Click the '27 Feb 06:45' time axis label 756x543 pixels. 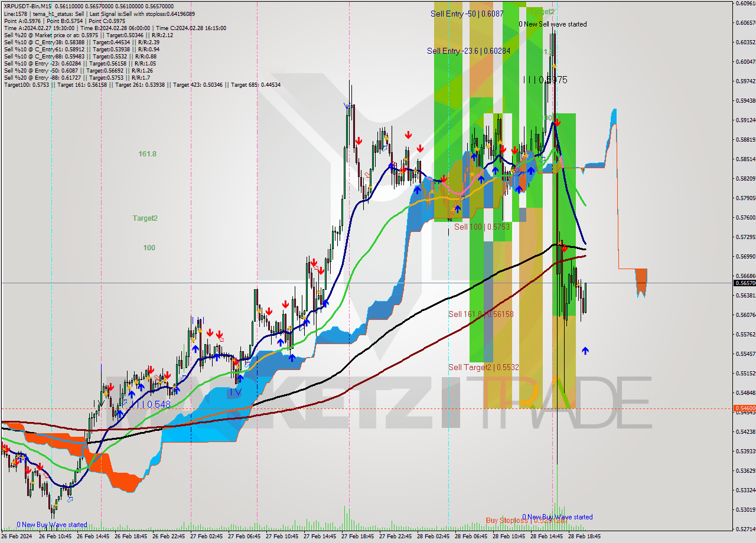coord(244,537)
